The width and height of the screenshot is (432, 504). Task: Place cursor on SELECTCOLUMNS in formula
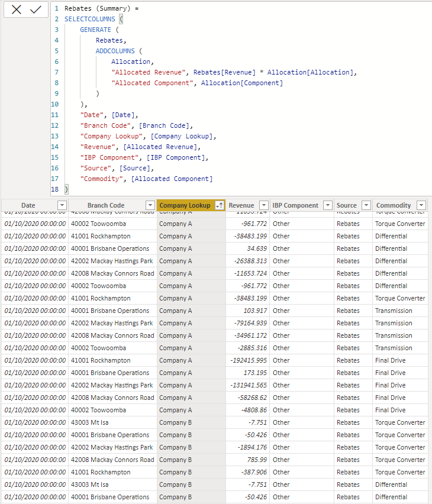coord(90,19)
